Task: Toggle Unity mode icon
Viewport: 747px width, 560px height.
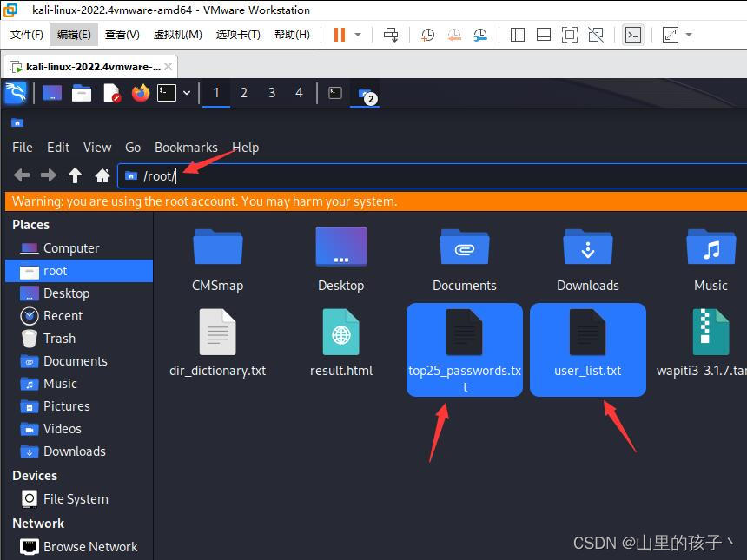Action: point(596,35)
